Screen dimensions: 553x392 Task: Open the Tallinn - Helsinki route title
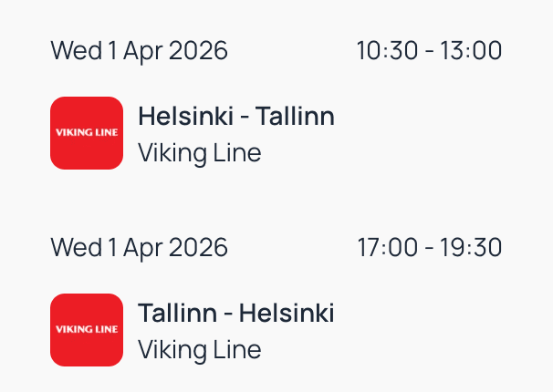[x=235, y=314]
